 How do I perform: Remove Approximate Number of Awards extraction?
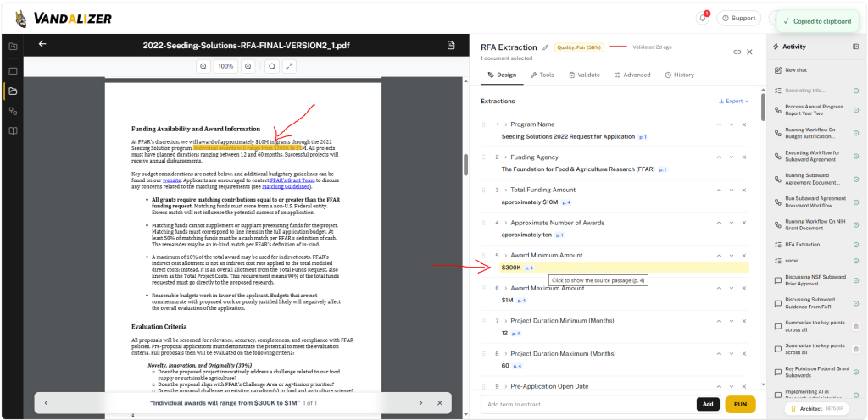[x=744, y=223]
